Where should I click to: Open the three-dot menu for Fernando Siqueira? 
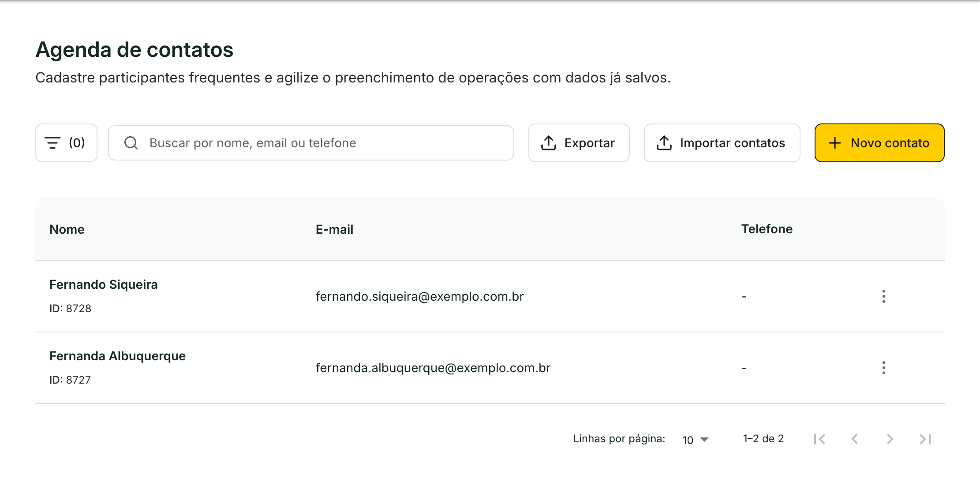click(x=883, y=296)
